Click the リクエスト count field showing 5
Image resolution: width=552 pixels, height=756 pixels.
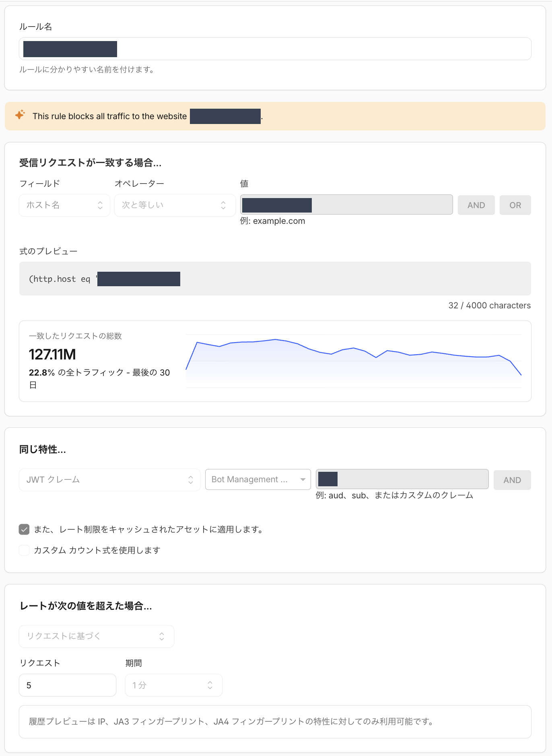(68, 685)
